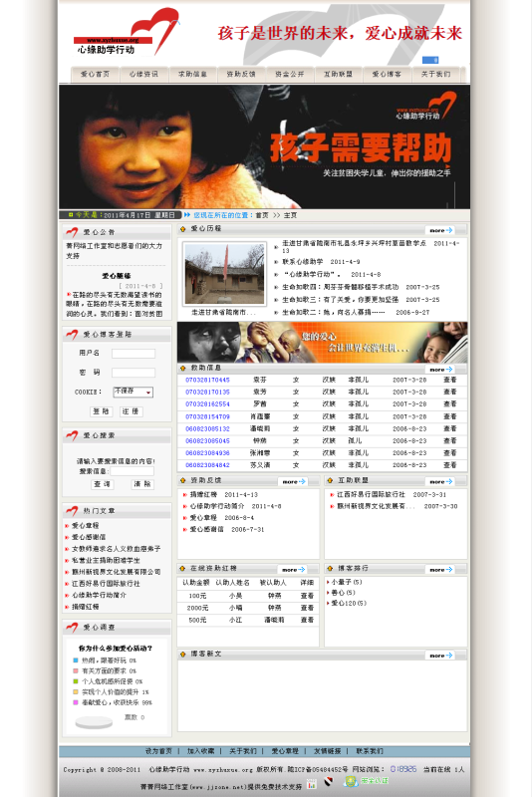Click more arrow in 互助联盟 section

click(440, 481)
